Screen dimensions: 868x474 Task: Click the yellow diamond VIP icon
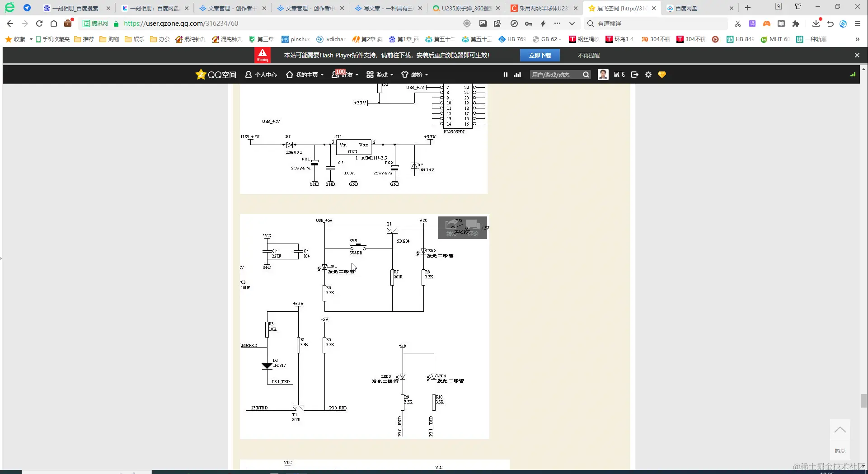coord(662,75)
